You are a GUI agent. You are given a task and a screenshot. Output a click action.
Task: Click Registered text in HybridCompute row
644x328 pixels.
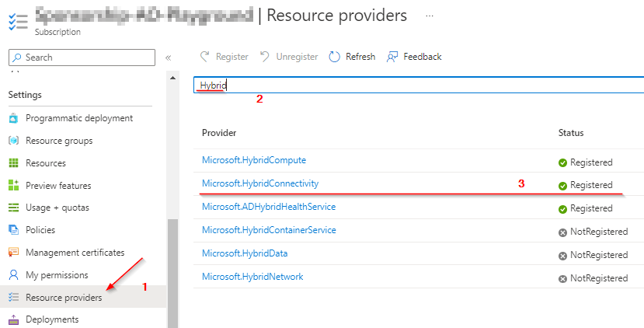tap(591, 162)
